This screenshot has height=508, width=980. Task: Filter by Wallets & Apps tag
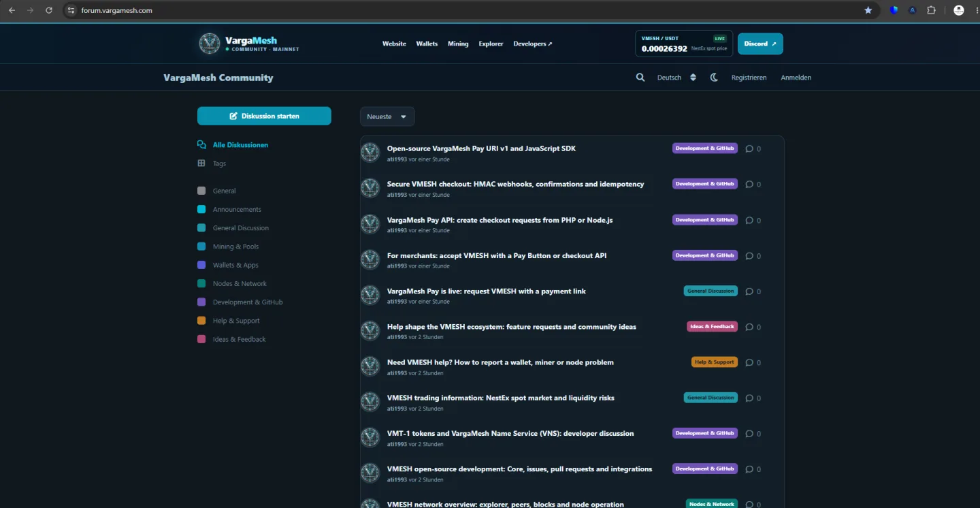coord(228,265)
